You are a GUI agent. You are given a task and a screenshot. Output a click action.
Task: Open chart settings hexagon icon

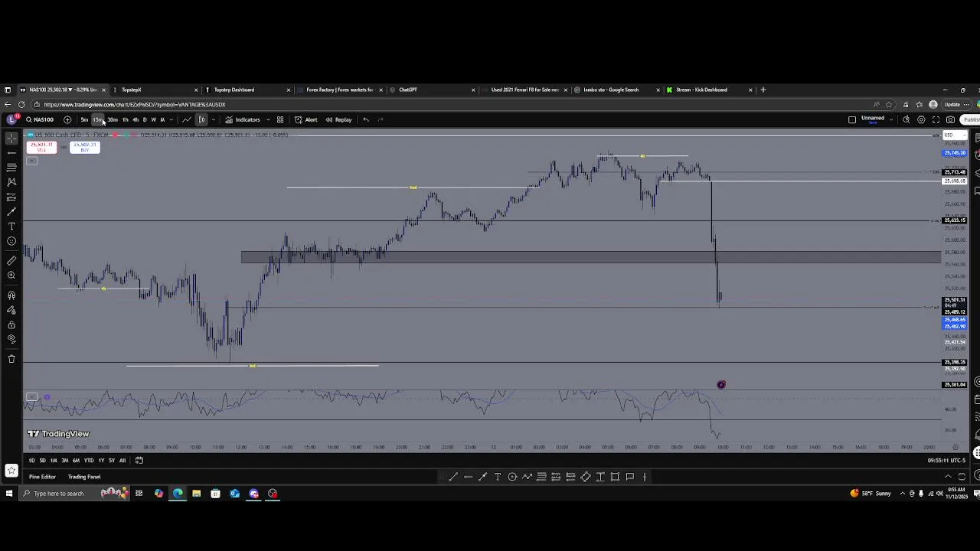click(921, 119)
